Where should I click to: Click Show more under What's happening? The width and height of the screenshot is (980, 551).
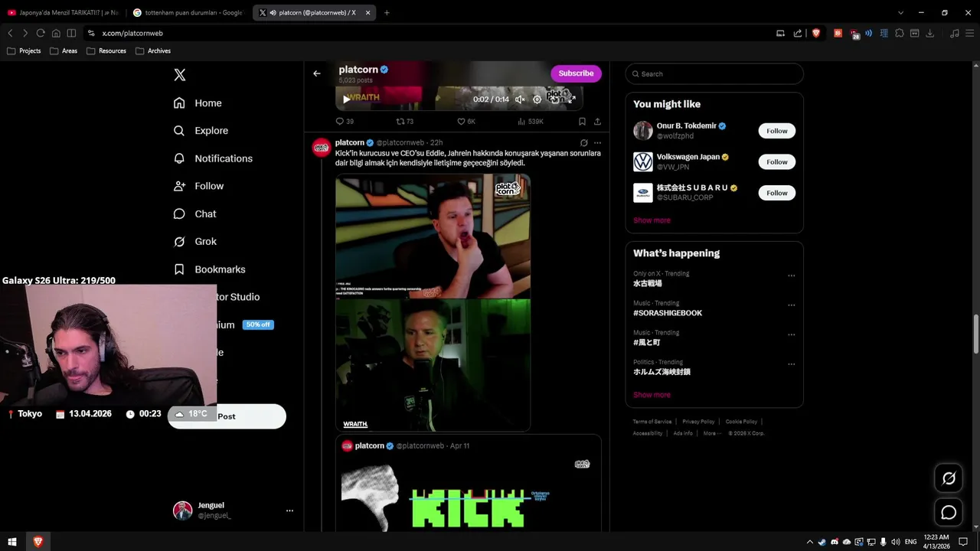tap(652, 395)
